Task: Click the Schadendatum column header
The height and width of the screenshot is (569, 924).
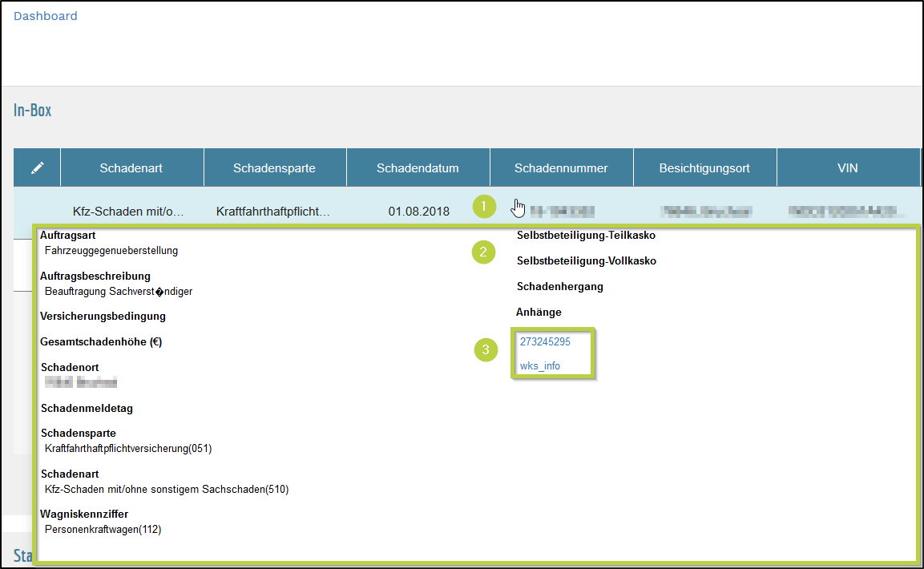Action: point(418,168)
